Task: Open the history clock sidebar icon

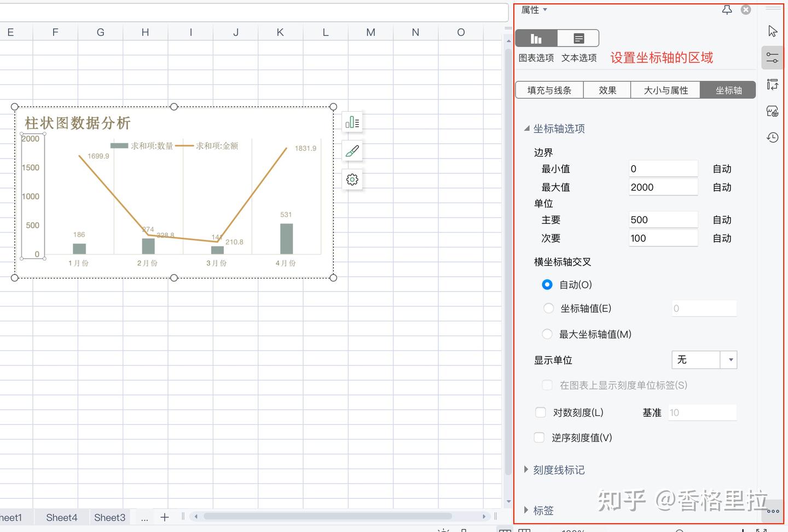Action: (773, 137)
